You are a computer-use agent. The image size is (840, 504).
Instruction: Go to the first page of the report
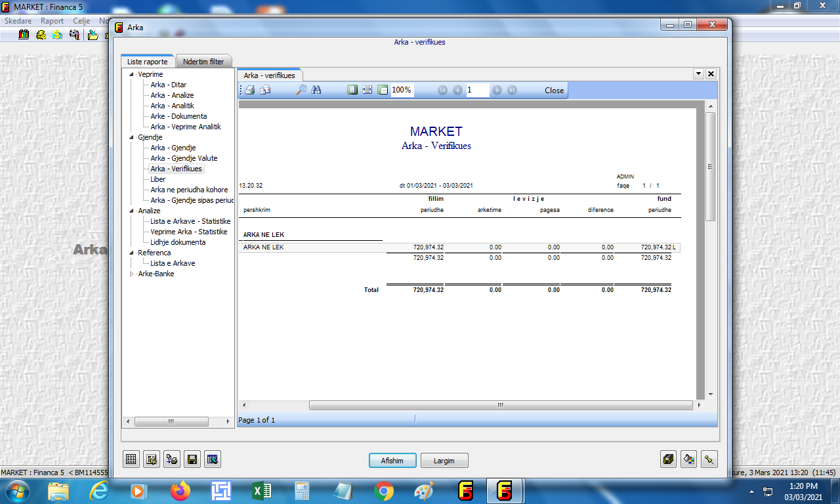tap(443, 90)
